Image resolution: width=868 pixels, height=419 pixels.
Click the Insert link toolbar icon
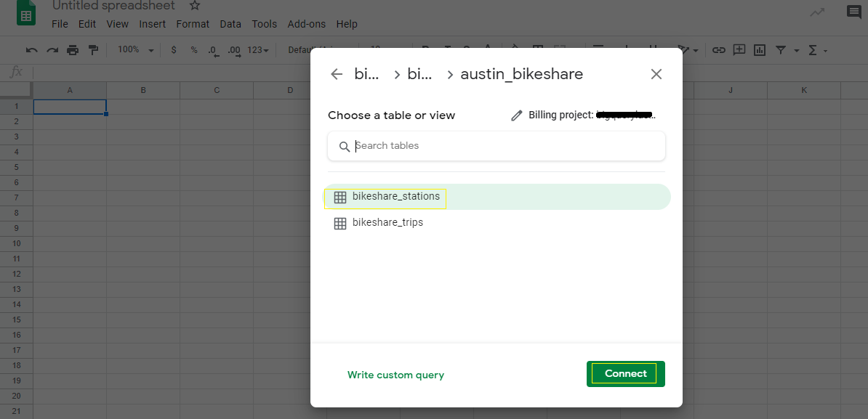pos(718,50)
